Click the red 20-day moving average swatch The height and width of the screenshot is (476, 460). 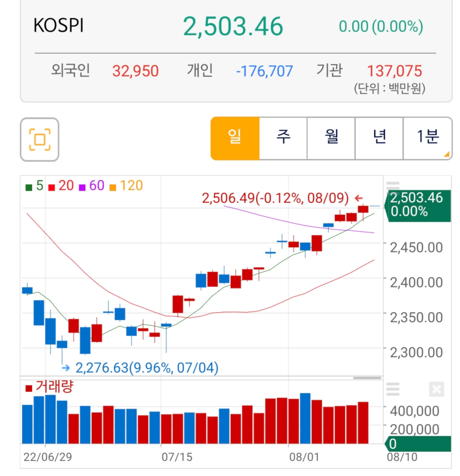click(52, 188)
